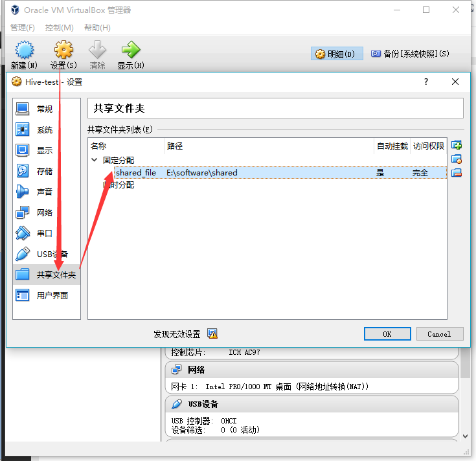Switch to 备份[系统快照](S) snapshots view
476x461 pixels.
[x=410, y=54]
